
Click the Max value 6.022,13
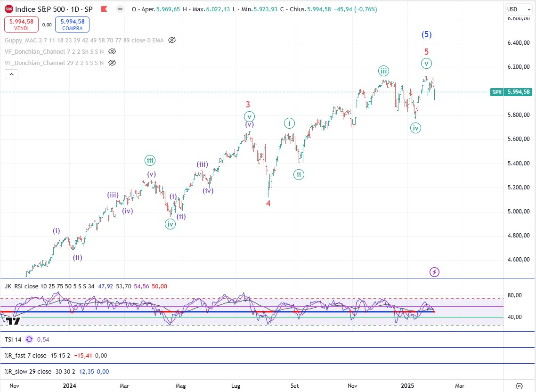(x=218, y=9)
